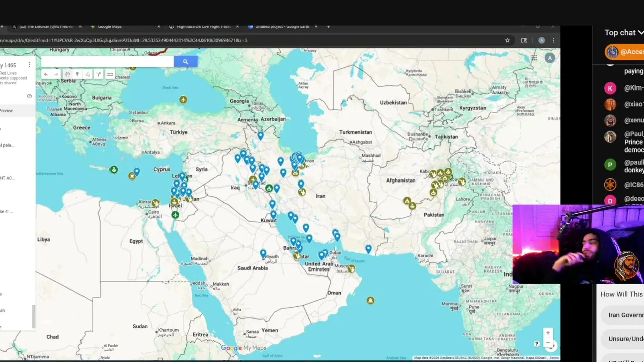Open green P @paull chat avatar
Screen dimensions: 644x362
(610, 165)
